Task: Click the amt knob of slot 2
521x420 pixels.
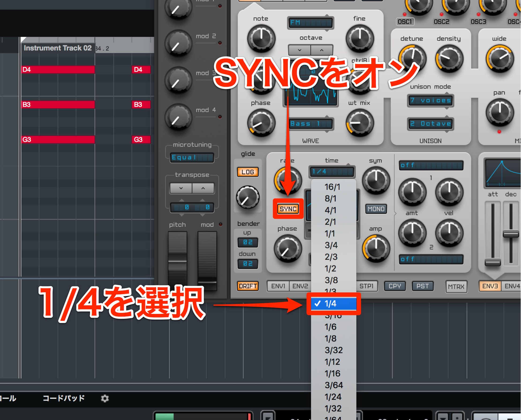Action: click(412, 233)
